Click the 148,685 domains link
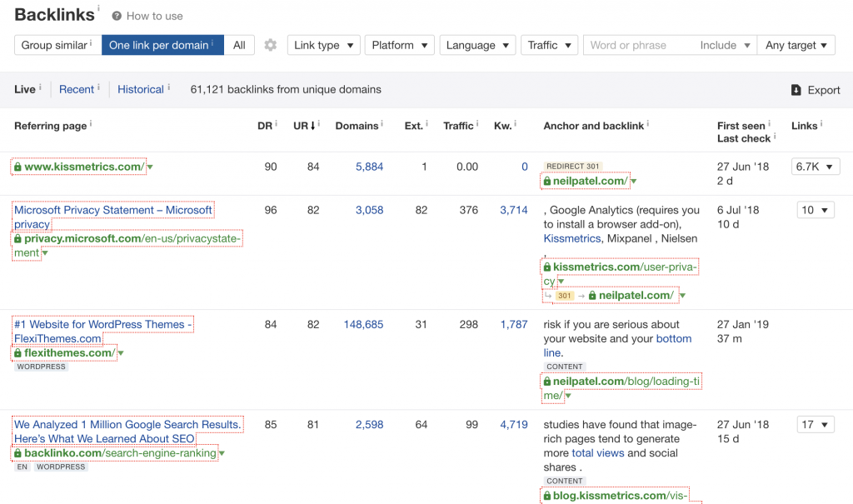This screenshot has height=504, width=853. point(363,324)
